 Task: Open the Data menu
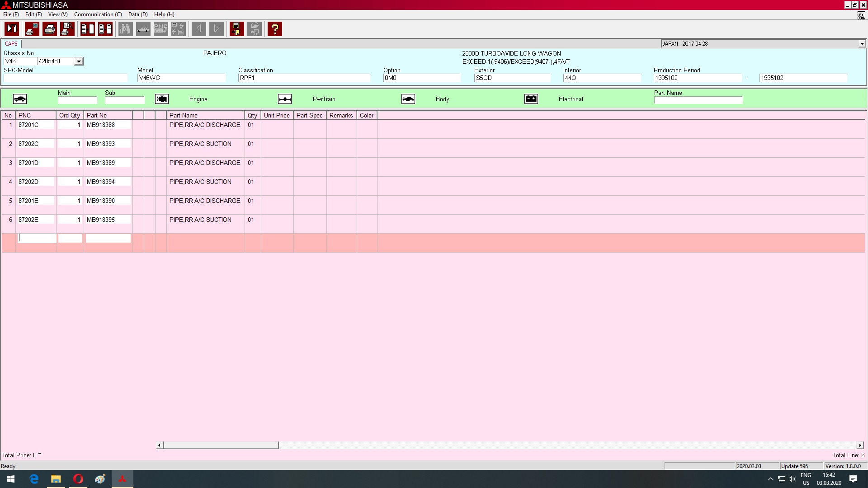[137, 14]
